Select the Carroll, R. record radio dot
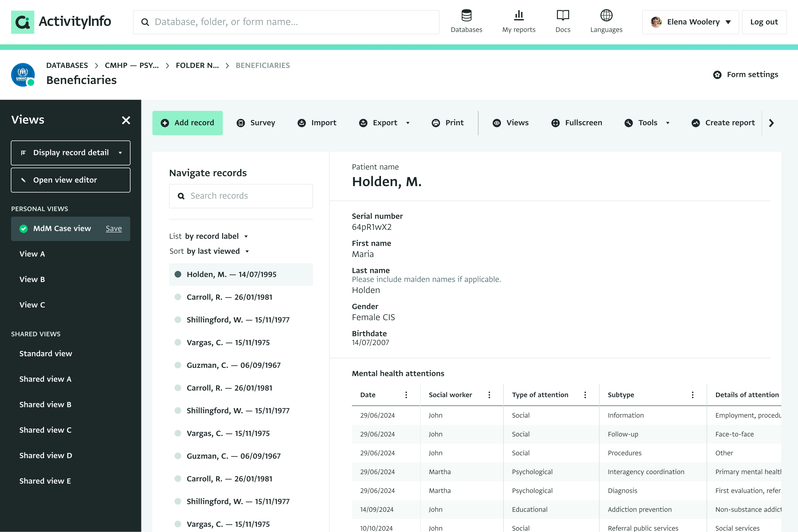 point(178,297)
